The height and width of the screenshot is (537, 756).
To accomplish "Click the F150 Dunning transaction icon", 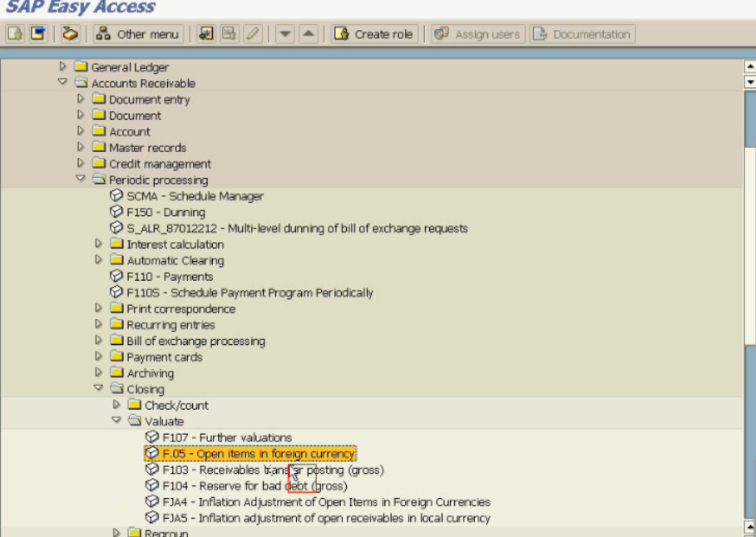I will [116, 211].
